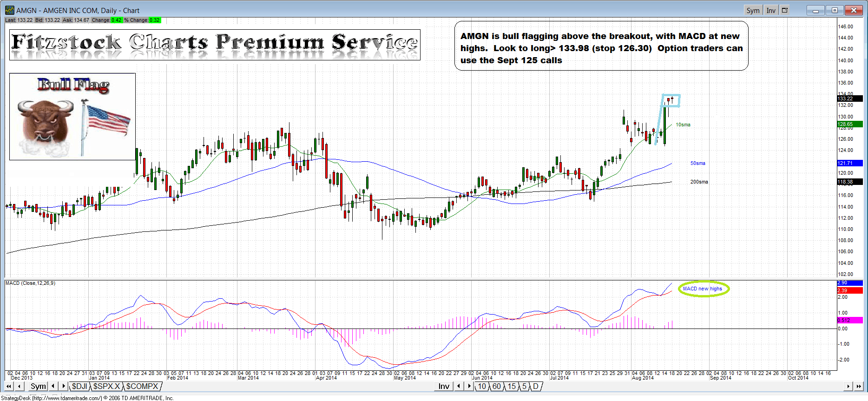
Task: Jump to first symbol tab arrow at bottom-left
Action: click(x=8, y=386)
